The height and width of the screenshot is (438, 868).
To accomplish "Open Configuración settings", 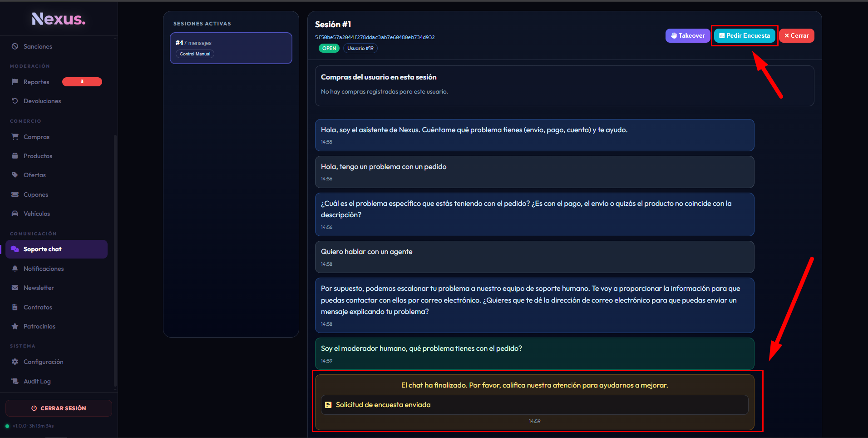I will 56,362.
